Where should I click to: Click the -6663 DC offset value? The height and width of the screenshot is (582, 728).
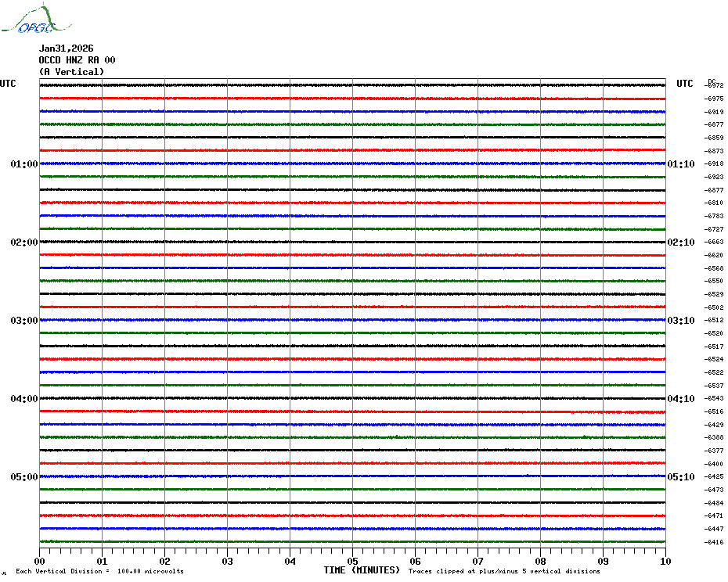[x=714, y=242]
